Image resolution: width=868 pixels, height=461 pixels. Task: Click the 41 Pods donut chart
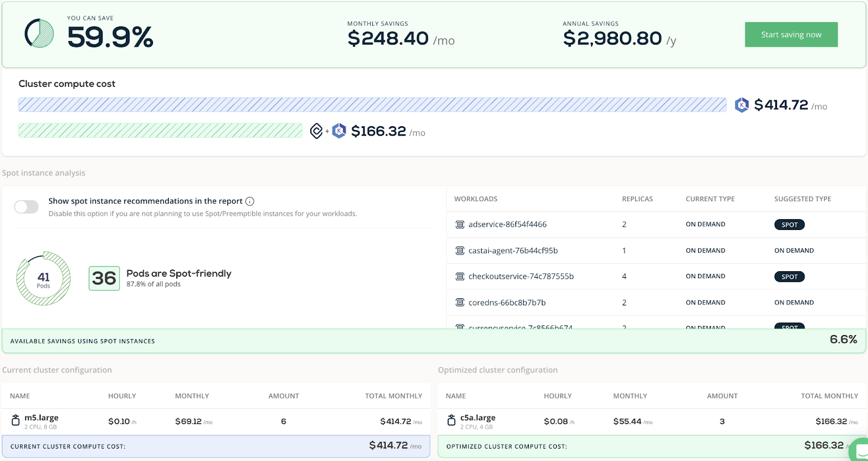coord(43,279)
